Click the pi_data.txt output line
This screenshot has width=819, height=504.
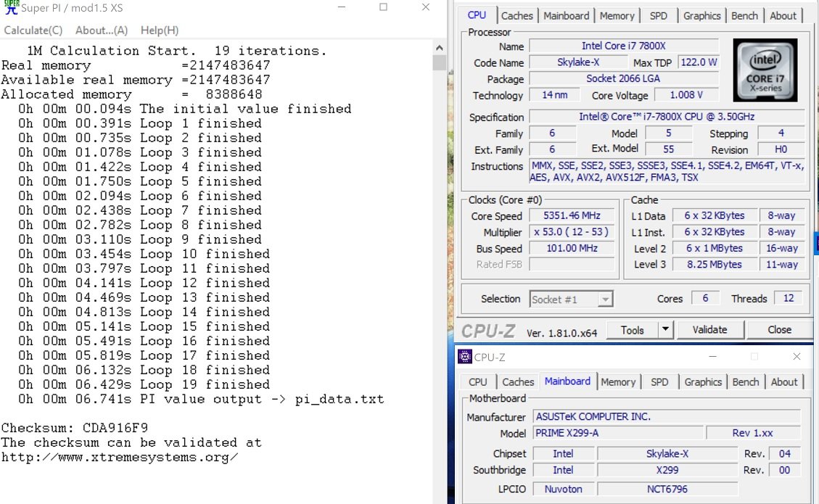pyautogui.click(x=201, y=399)
